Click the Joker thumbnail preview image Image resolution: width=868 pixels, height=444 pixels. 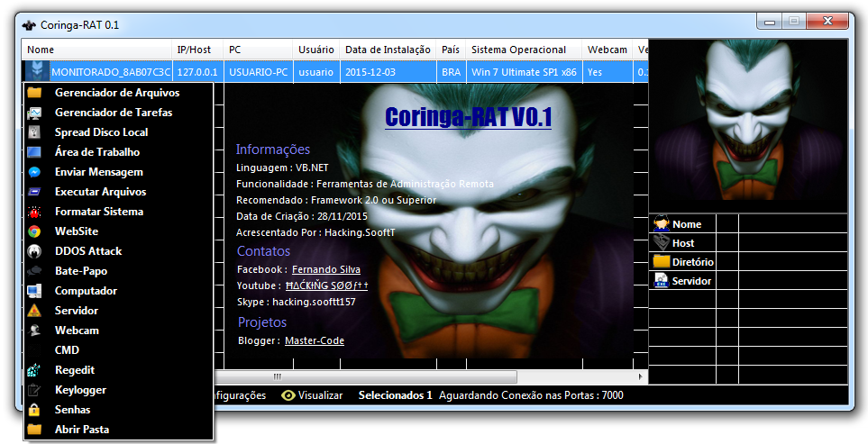[748, 120]
